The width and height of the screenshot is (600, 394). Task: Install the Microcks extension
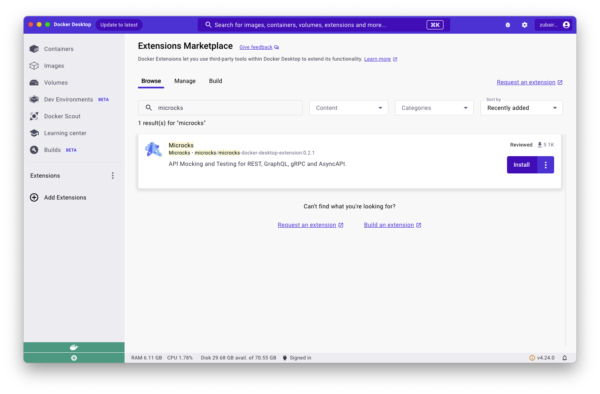pyautogui.click(x=522, y=165)
